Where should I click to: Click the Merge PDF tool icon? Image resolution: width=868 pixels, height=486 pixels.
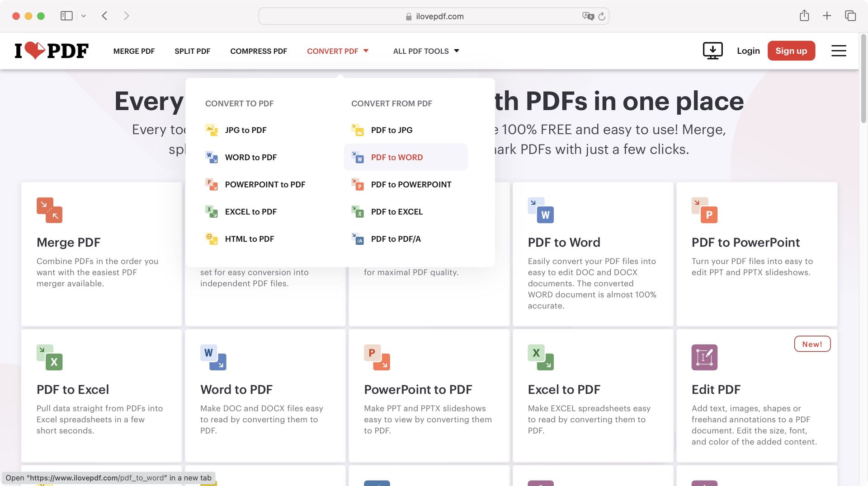pos(50,210)
